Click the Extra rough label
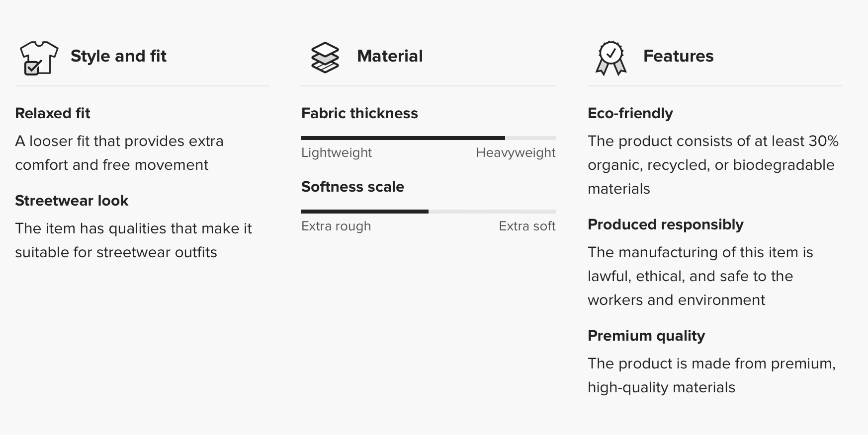Screen dimensions: 868x435 336,226
